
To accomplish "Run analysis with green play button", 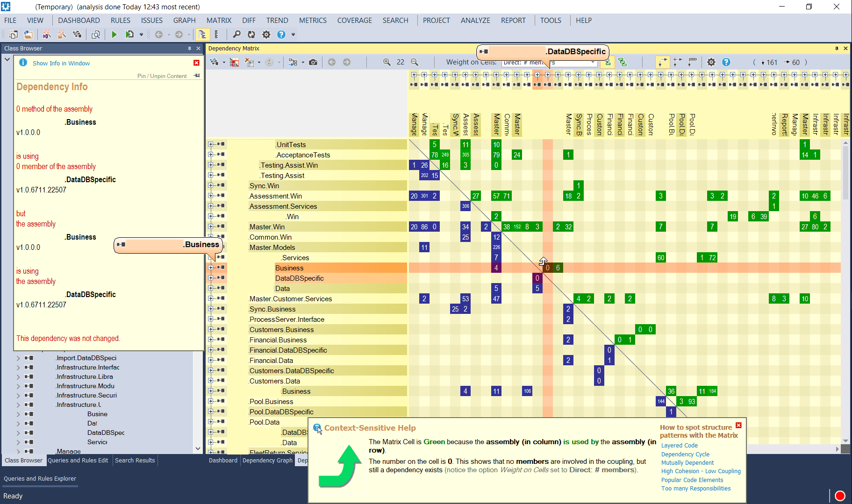I will [x=114, y=34].
